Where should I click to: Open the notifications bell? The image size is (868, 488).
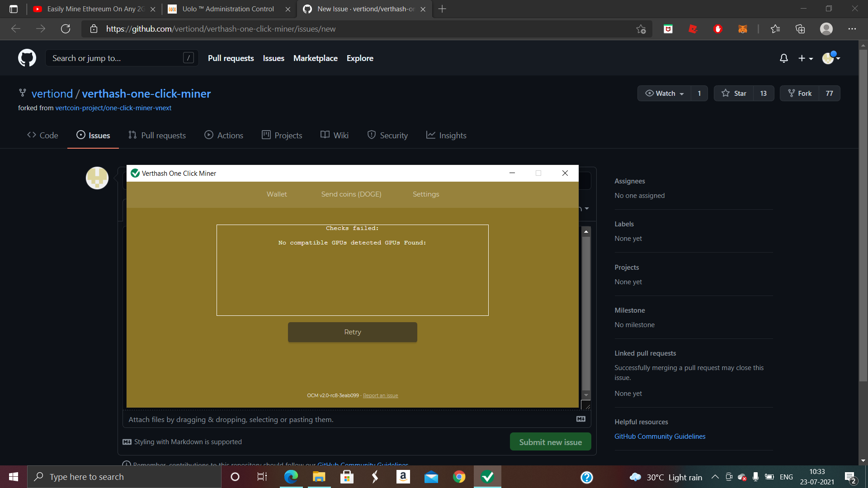(784, 58)
